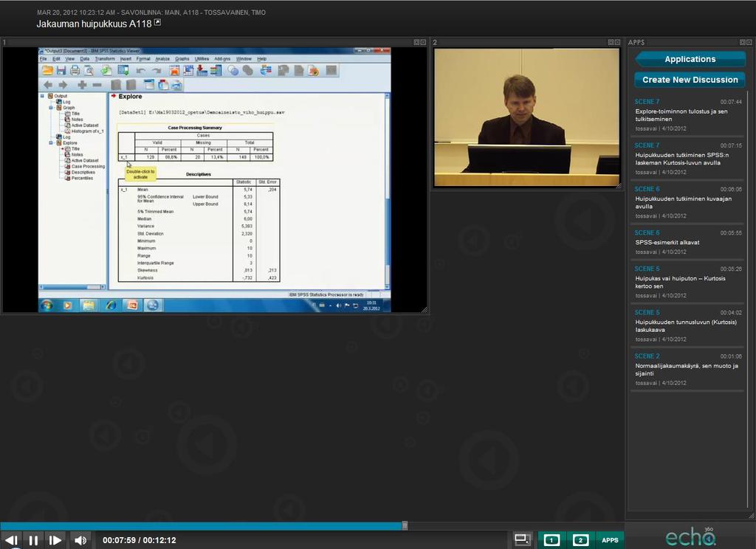Open the SPSS Analyze menu
This screenshot has height=549, width=756.
click(162, 59)
